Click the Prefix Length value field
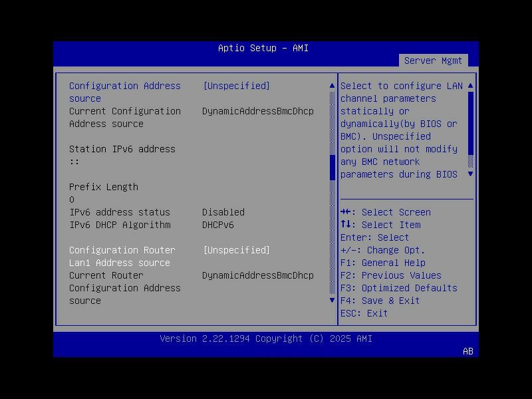 (x=71, y=199)
